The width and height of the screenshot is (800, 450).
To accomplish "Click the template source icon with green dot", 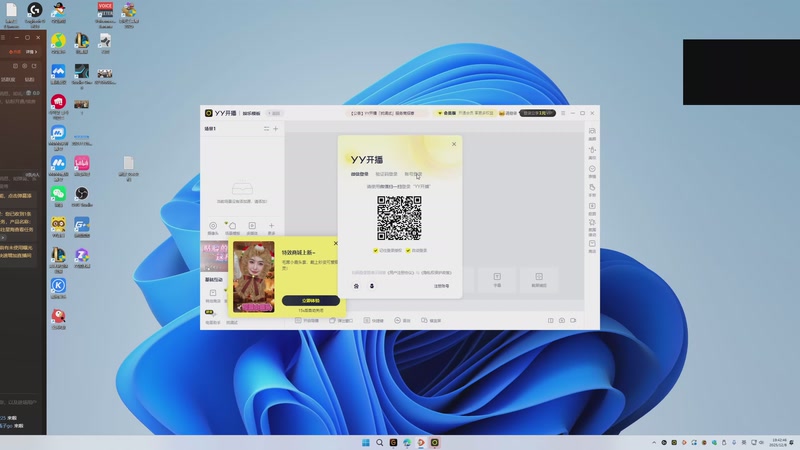I will pyautogui.click(x=232, y=228).
